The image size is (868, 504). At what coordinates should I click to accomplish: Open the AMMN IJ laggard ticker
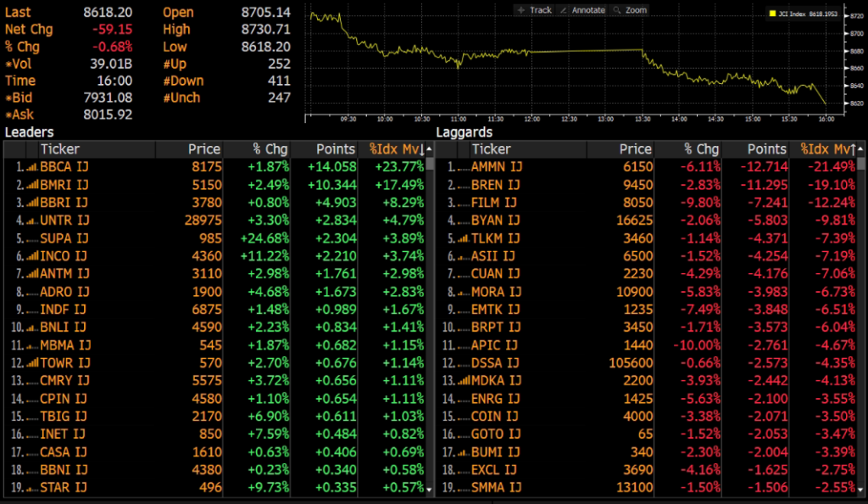point(494,167)
